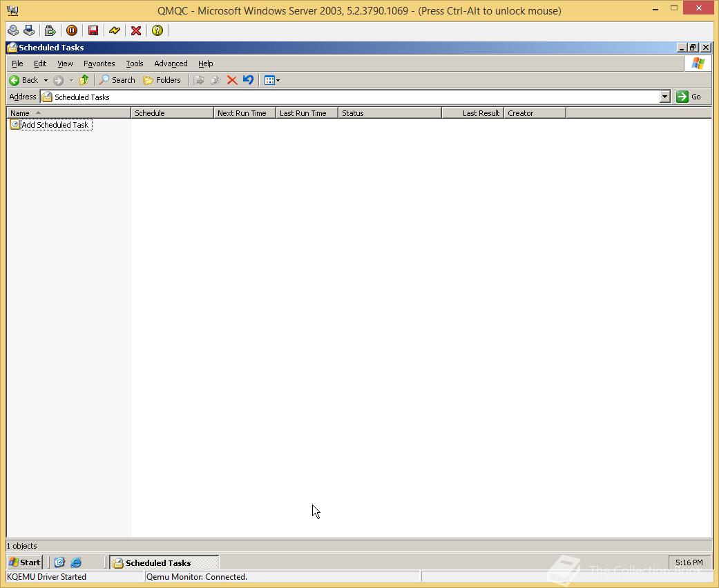Screen dimensions: 719x588
Task: Open the Favorites menu
Action: coord(99,63)
